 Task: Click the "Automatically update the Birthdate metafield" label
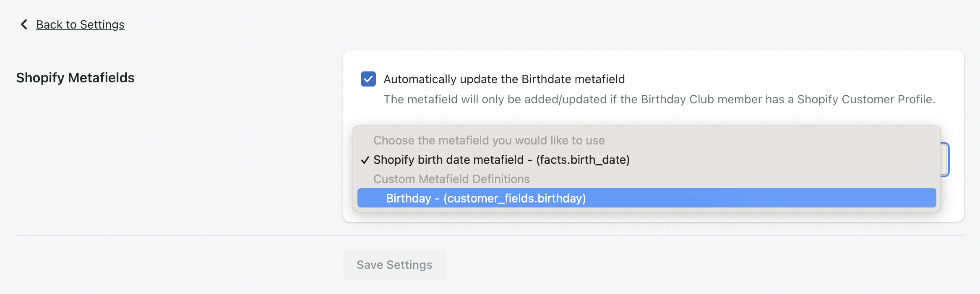(x=504, y=79)
